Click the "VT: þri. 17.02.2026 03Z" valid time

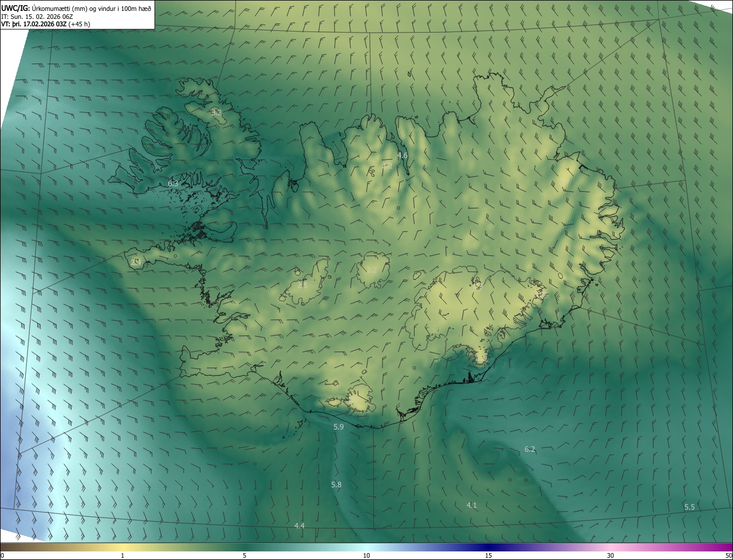coord(34,24)
